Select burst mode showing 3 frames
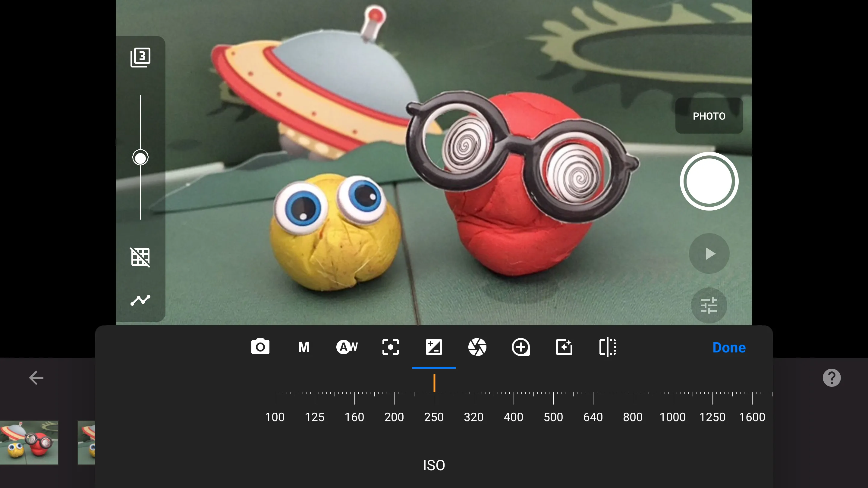 click(x=140, y=57)
